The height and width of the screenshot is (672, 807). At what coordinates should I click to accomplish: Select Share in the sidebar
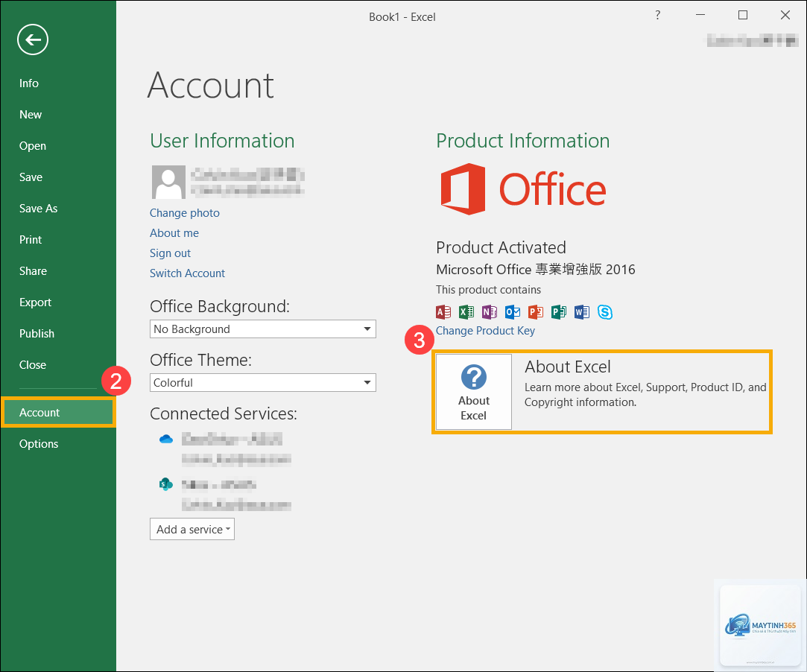(x=33, y=271)
